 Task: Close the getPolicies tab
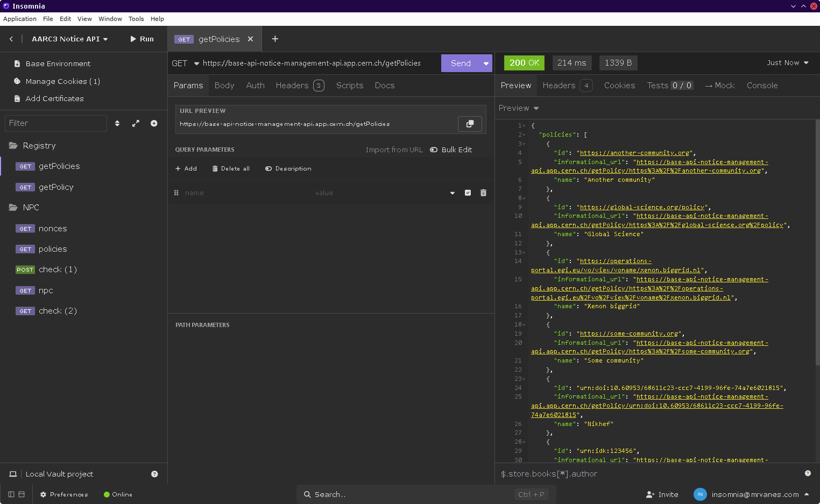pos(250,39)
